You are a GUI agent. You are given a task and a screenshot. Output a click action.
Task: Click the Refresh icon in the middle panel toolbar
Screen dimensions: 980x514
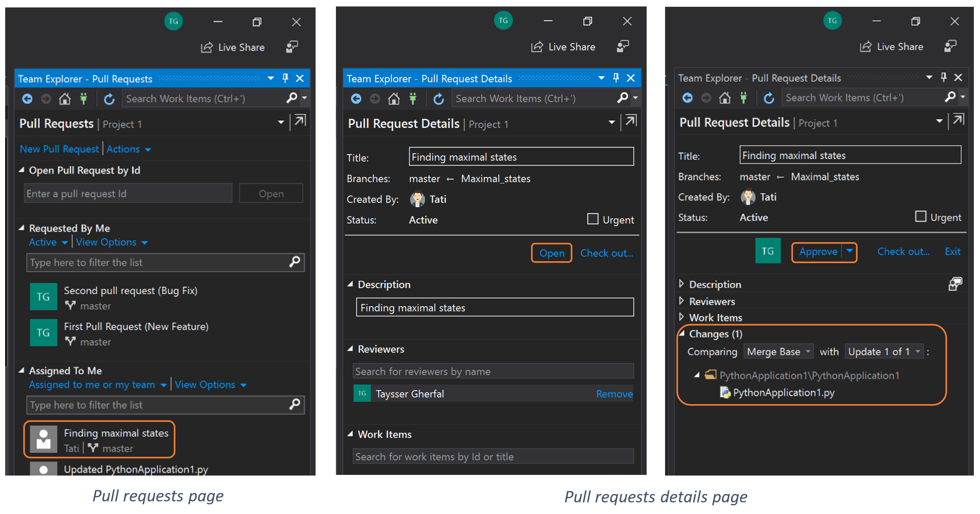pyautogui.click(x=438, y=99)
